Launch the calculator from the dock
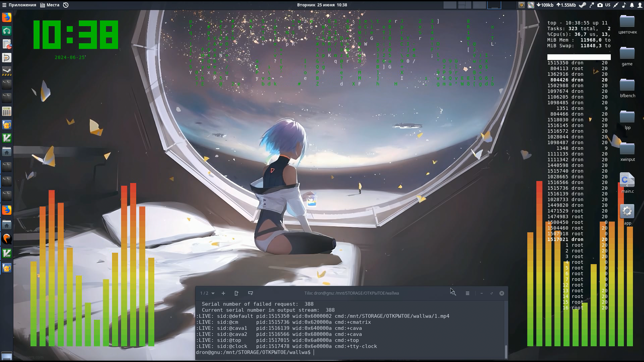The image size is (644, 362). tap(7, 111)
